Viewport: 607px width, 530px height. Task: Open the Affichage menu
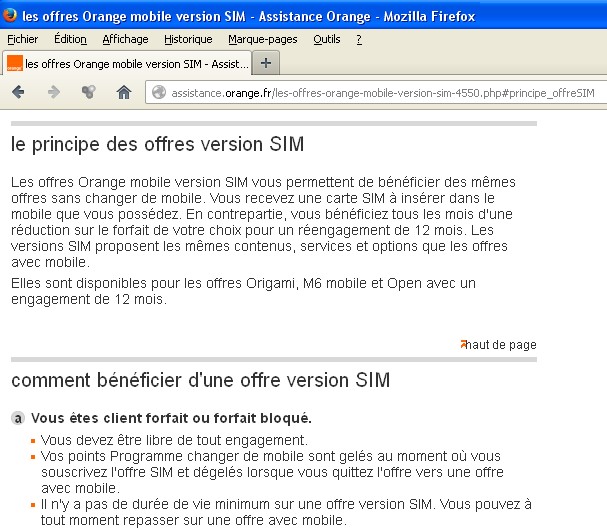[x=125, y=39]
